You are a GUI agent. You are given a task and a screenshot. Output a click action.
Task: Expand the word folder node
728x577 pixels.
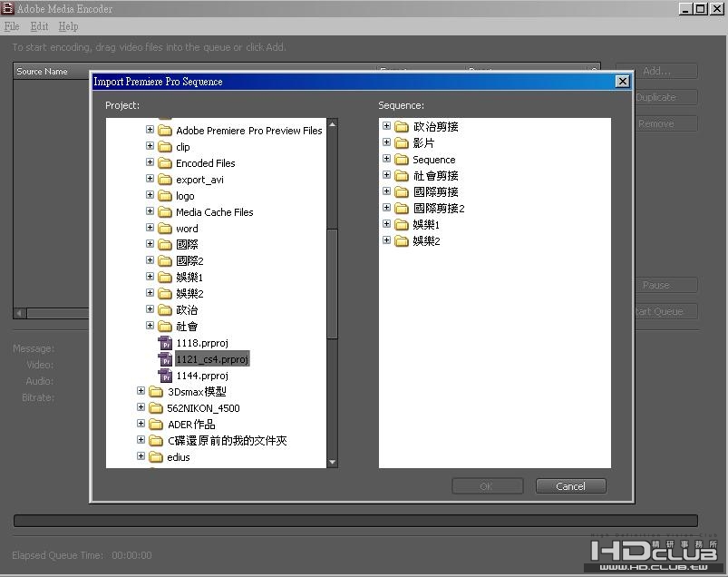click(150, 227)
